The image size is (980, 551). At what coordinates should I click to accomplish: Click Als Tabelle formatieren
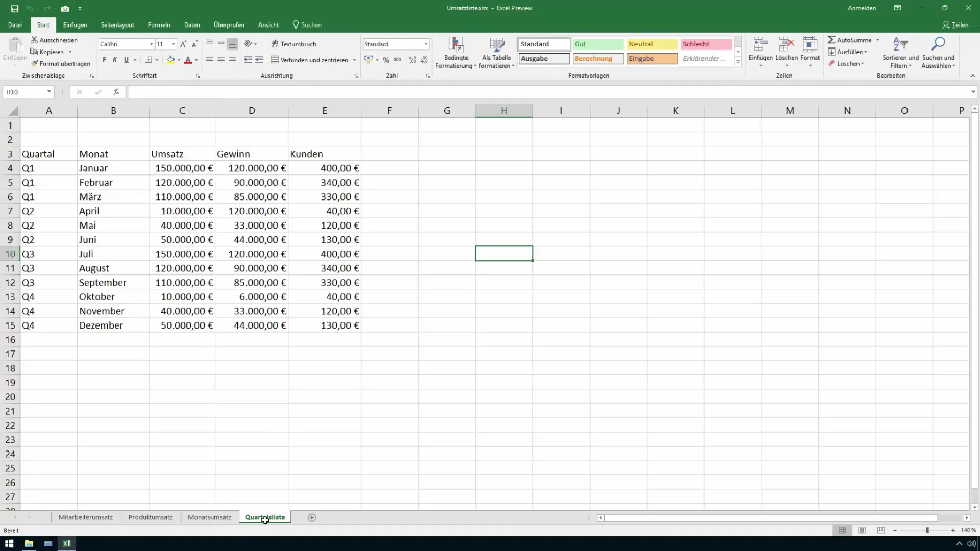497,53
